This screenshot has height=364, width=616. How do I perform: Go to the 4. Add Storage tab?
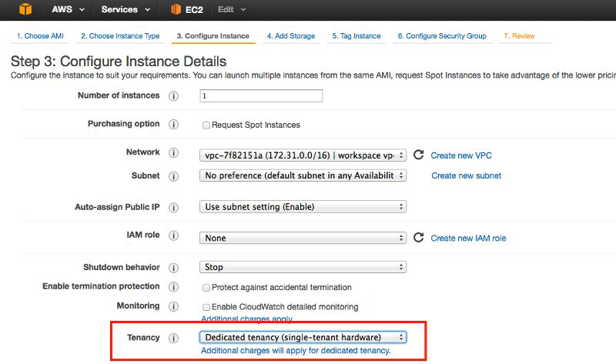tap(290, 36)
